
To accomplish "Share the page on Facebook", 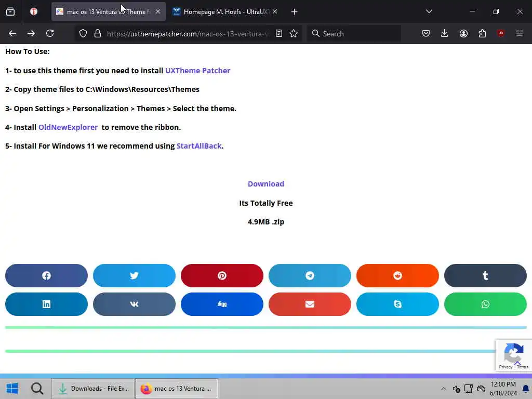I will pyautogui.click(x=46, y=275).
